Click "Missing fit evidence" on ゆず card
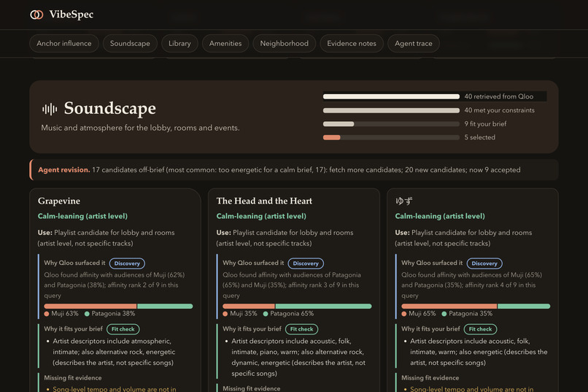588x392 pixels. [430, 377]
